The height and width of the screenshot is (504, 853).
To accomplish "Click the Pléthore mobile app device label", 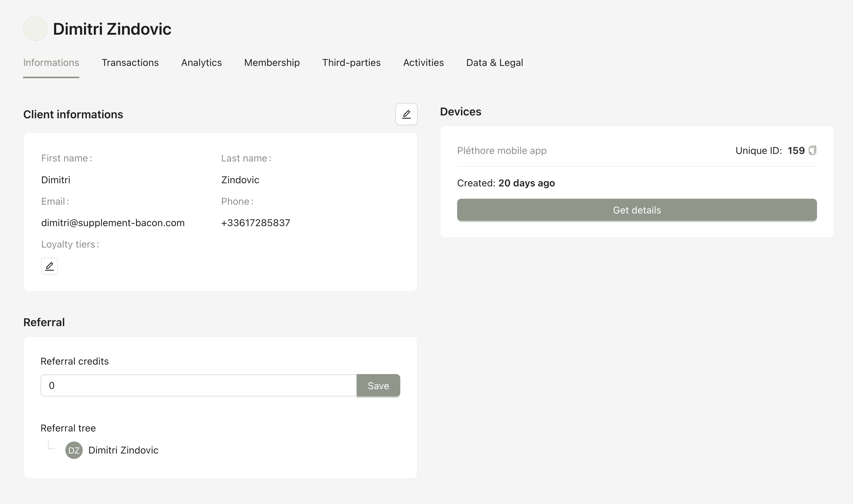I will 502,150.
